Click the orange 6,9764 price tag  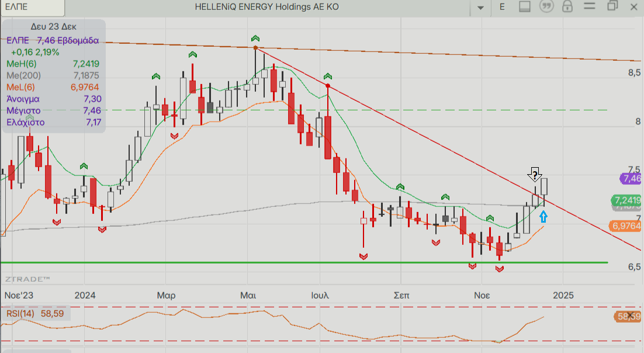coord(626,226)
